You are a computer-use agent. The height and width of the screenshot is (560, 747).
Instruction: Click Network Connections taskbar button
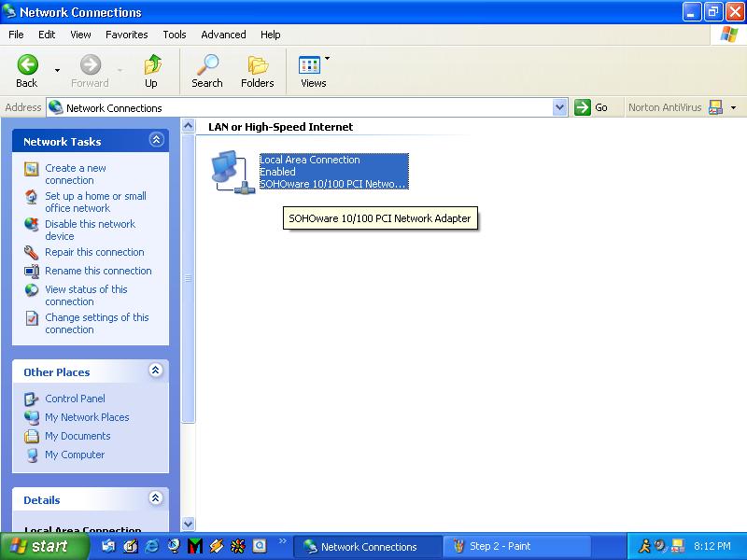[x=368, y=547]
